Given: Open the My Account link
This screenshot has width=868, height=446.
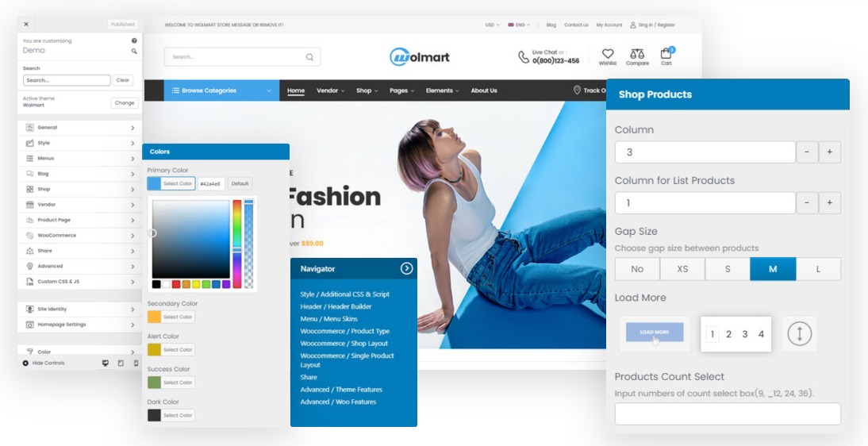Looking at the screenshot, I should 609,25.
